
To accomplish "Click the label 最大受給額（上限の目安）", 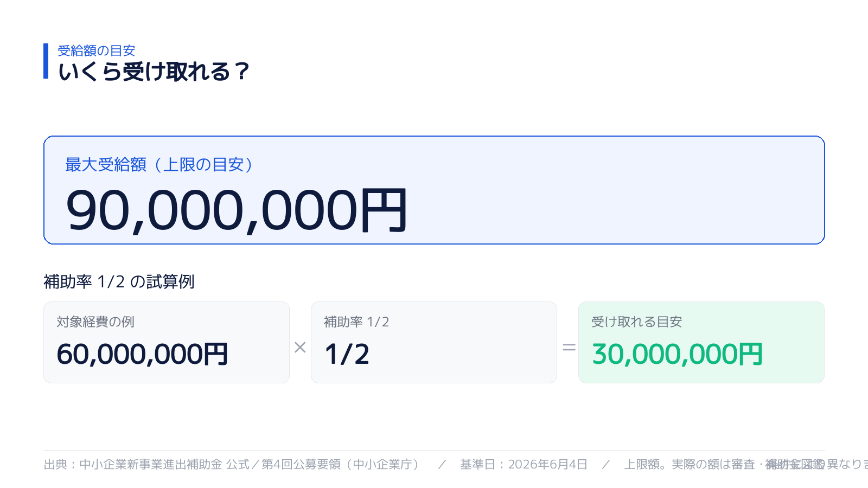I will click(x=159, y=164).
